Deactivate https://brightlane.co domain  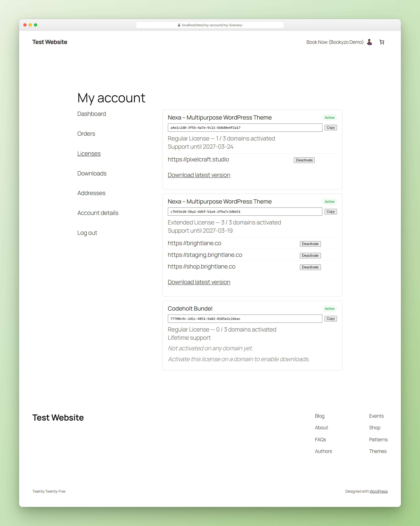310,244
